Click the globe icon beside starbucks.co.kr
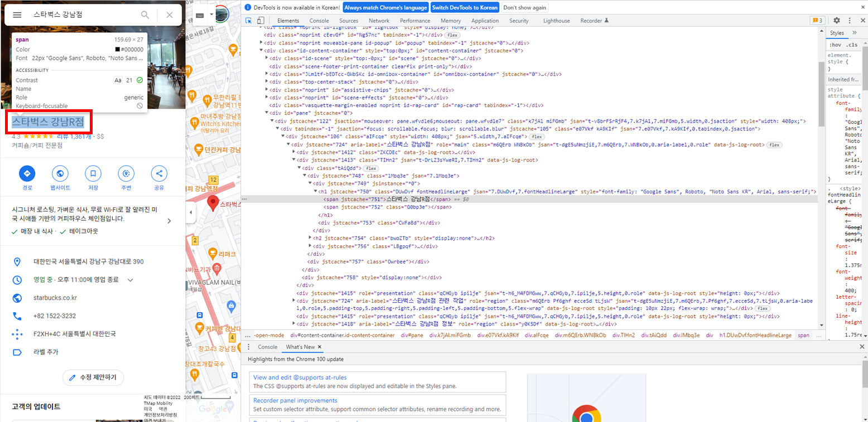 pos(17,298)
